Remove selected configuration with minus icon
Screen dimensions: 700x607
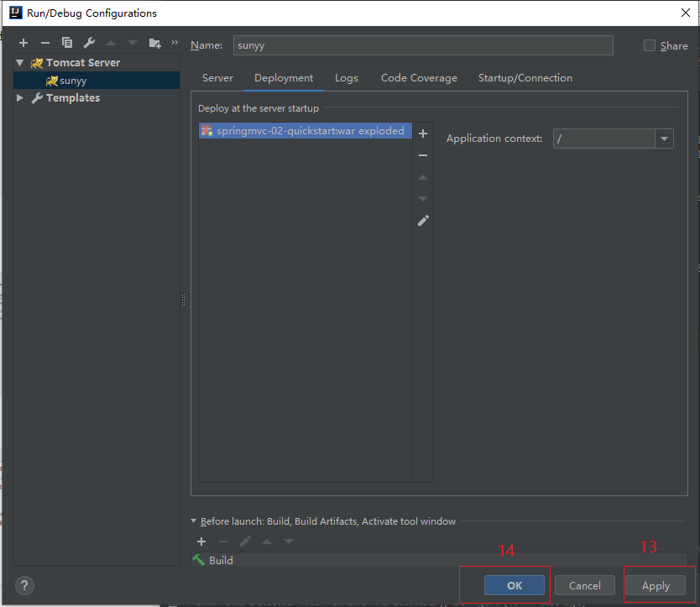coord(45,43)
